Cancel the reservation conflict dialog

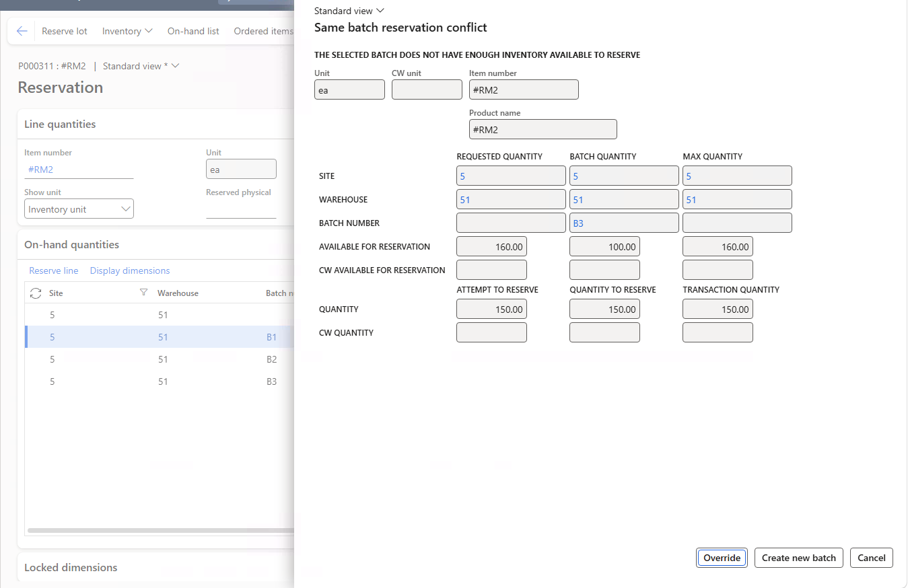(871, 558)
